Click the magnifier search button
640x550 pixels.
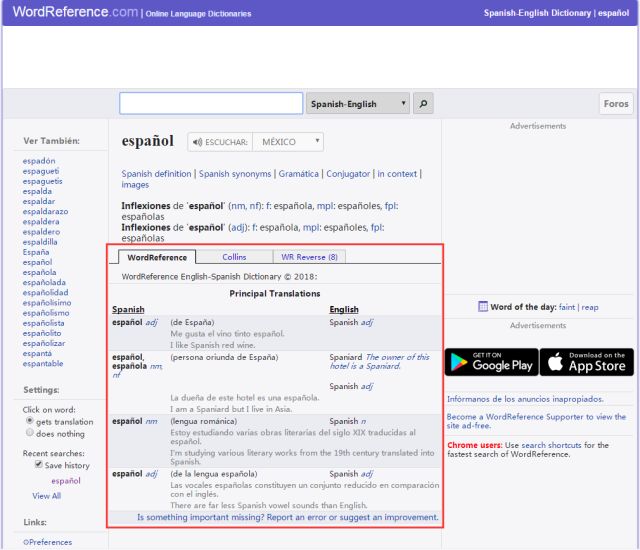[423, 103]
